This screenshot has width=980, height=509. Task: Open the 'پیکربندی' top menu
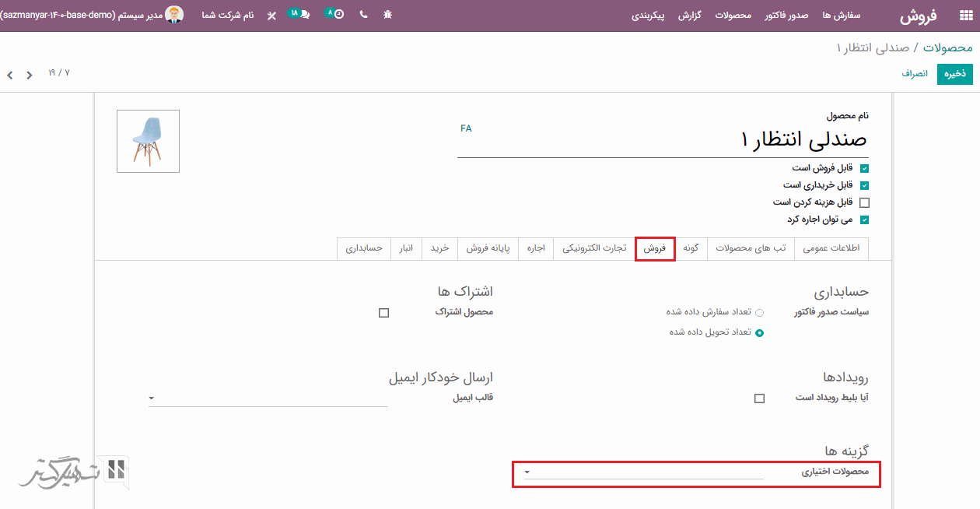[x=648, y=16]
